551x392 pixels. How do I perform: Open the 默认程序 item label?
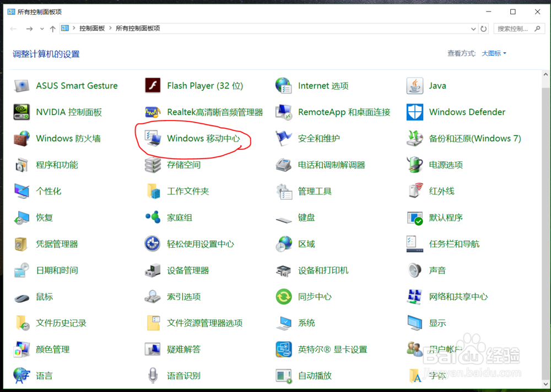[446, 217]
